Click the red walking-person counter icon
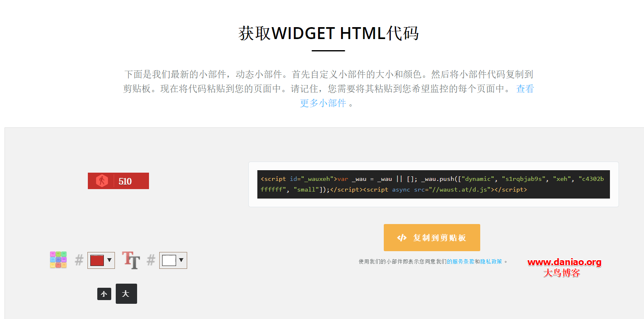 [x=102, y=181]
